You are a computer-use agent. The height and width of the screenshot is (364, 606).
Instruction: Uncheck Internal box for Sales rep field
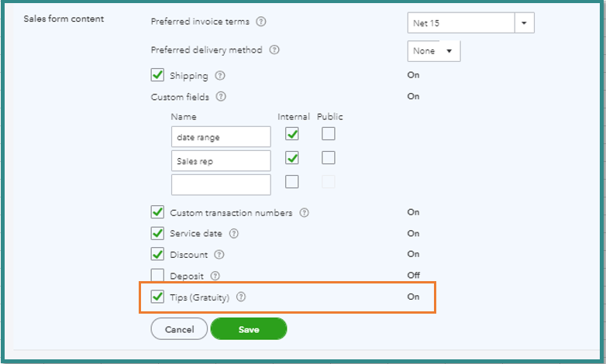[291, 159]
